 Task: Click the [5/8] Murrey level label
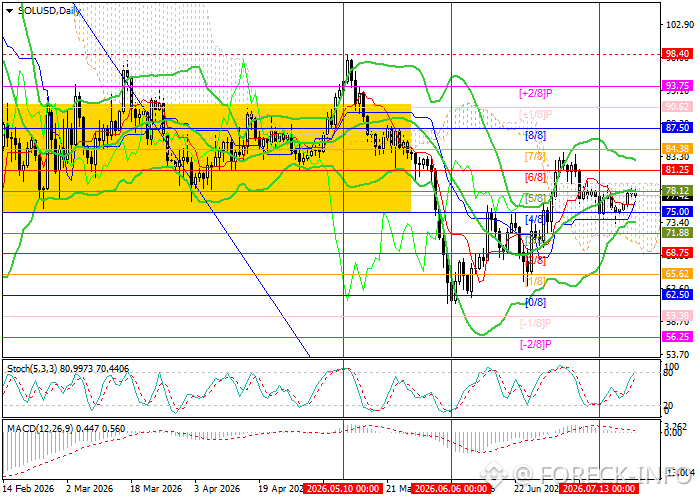tap(535, 198)
